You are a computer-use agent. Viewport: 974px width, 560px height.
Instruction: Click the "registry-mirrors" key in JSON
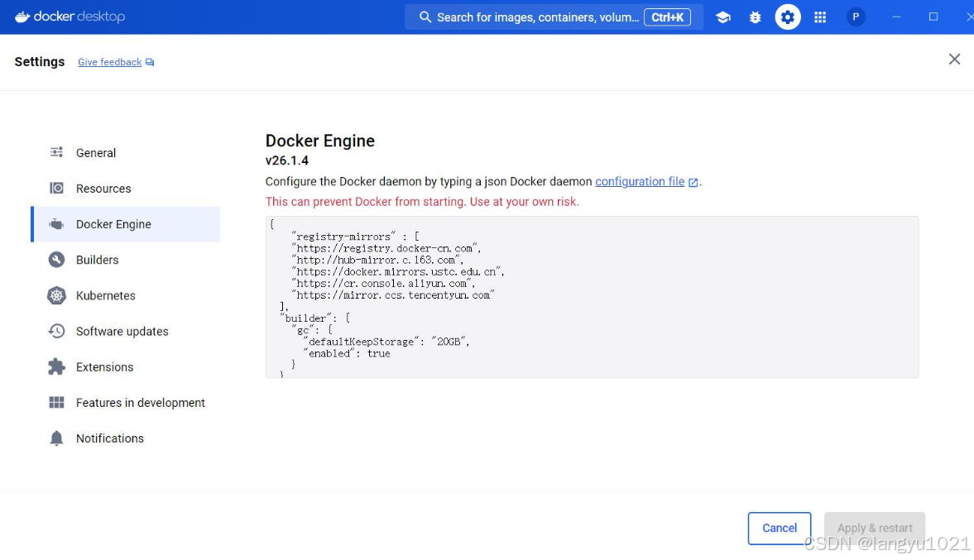click(343, 237)
